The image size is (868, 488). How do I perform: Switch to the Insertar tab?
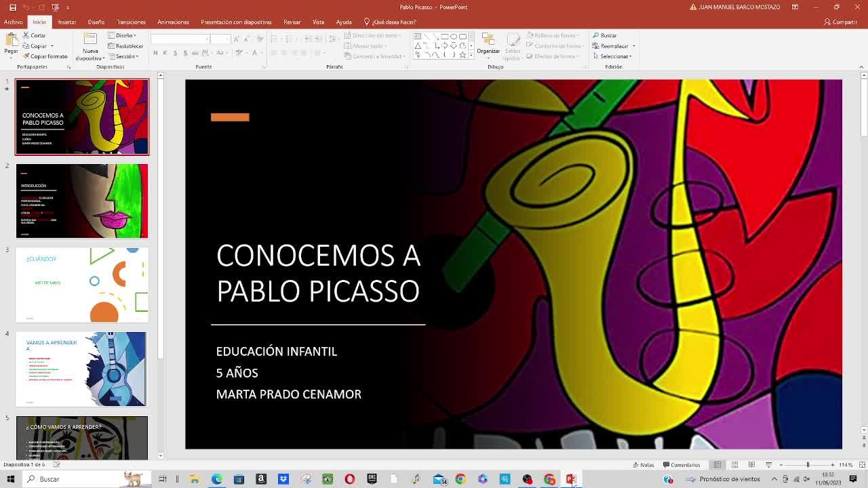click(66, 22)
